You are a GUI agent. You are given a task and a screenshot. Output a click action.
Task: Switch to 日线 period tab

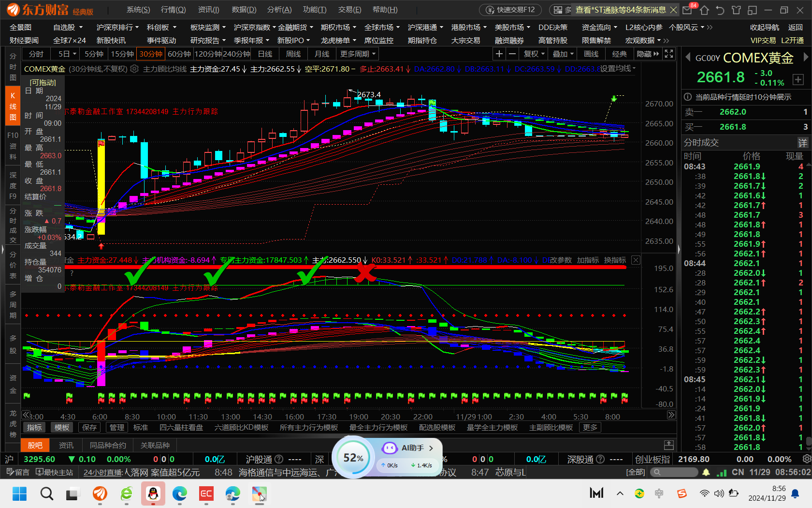pos(265,54)
